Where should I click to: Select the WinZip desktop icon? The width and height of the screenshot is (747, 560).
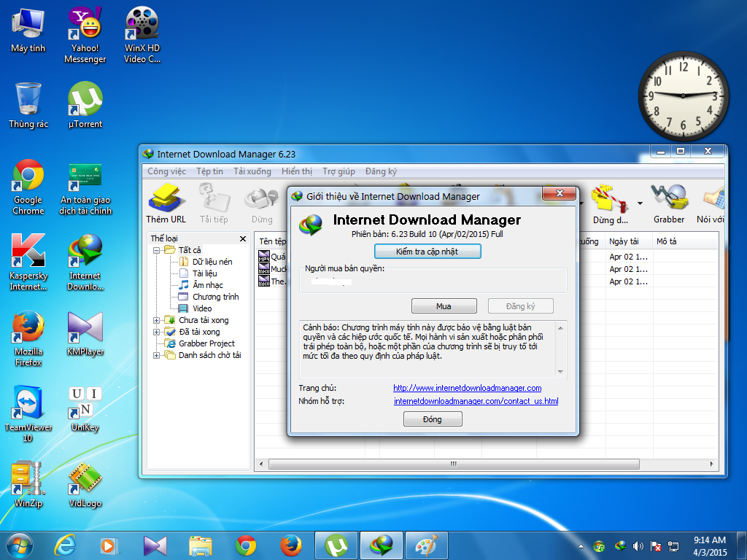tap(28, 484)
